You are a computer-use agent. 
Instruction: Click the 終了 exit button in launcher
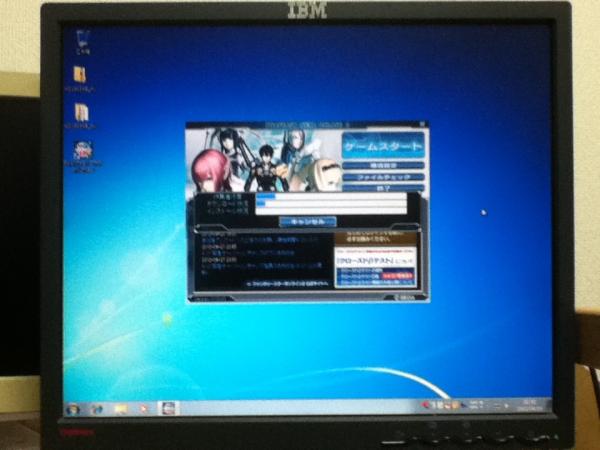[x=383, y=188]
